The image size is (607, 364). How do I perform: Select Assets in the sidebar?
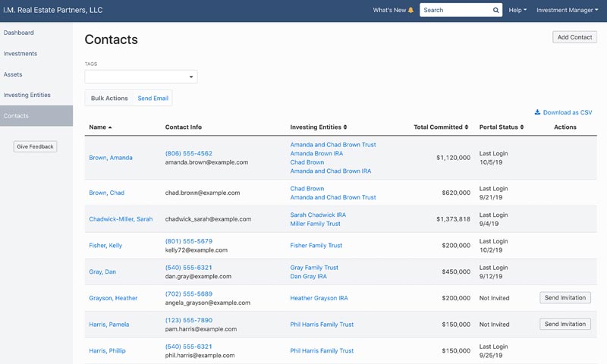click(13, 74)
